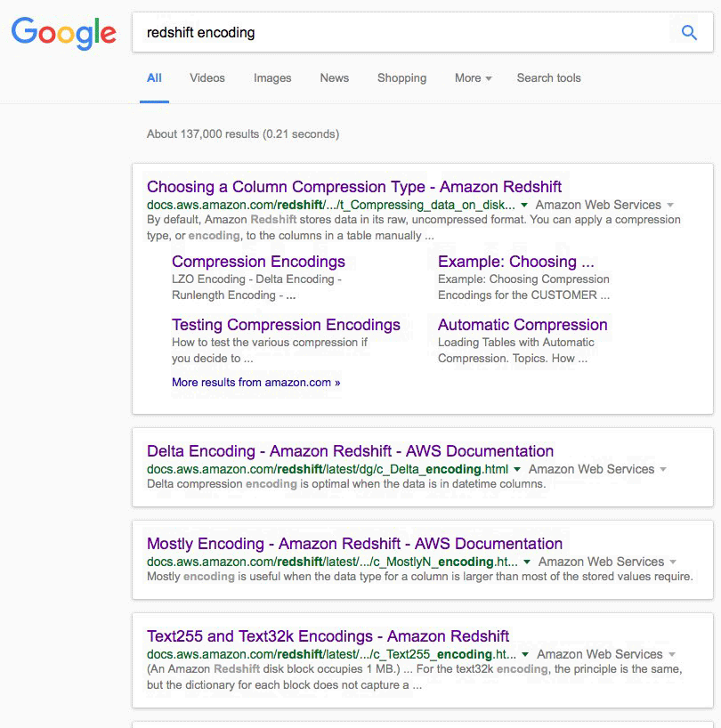
Task: Open Search tools
Action: click(x=548, y=78)
